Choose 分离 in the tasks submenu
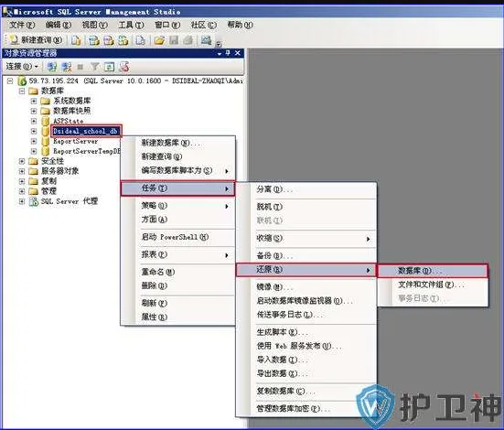 [x=306, y=189]
